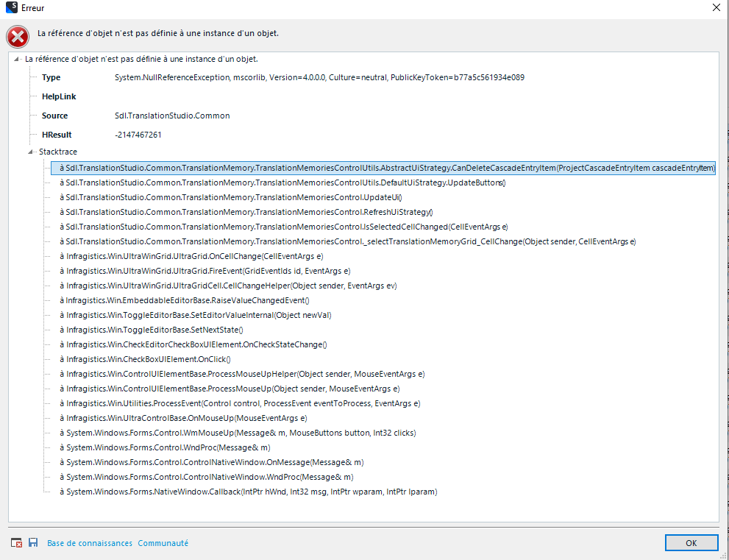Screen dimensions: 729x560
Task: Collapse the Stacktrace node
Action: 30,152
